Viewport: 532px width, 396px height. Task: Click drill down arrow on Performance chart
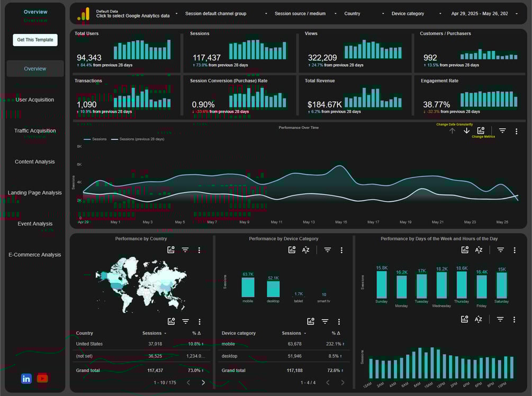pos(466,131)
